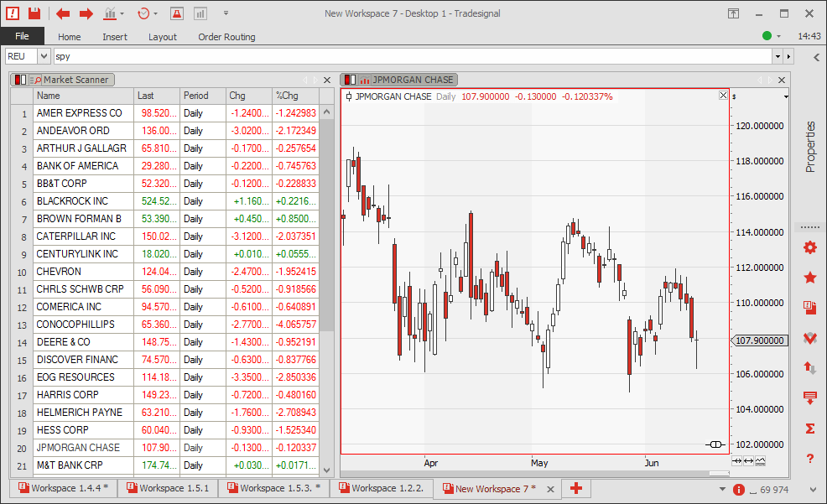Image resolution: width=827 pixels, height=504 pixels.
Task: Click the scanner scrollbar down arrow
Action: (x=327, y=470)
